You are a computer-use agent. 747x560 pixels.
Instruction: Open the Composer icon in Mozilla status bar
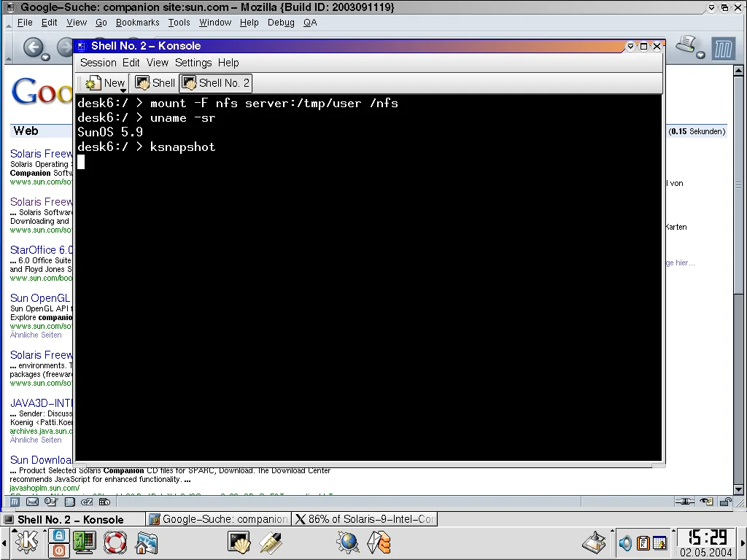pos(50,502)
